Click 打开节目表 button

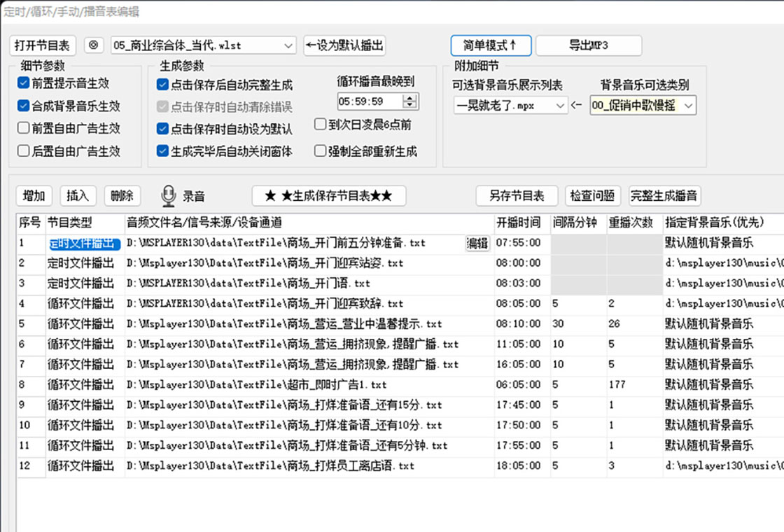pyautogui.click(x=43, y=45)
